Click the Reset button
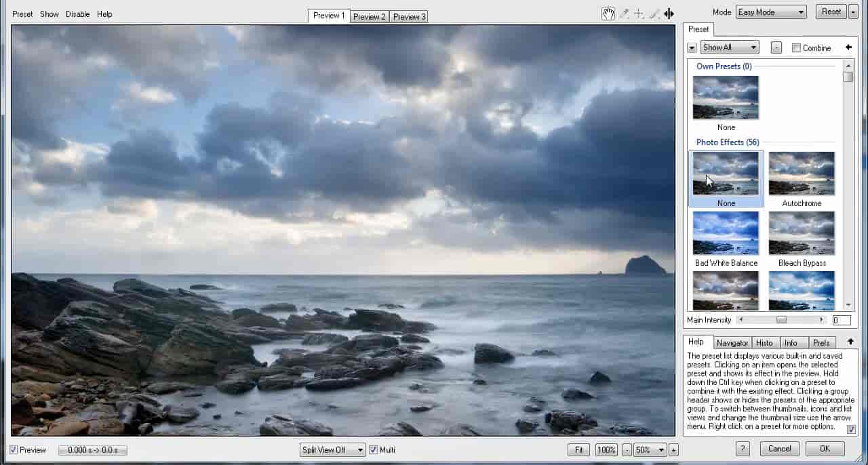This screenshot has width=868, height=465. tap(831, 12)
